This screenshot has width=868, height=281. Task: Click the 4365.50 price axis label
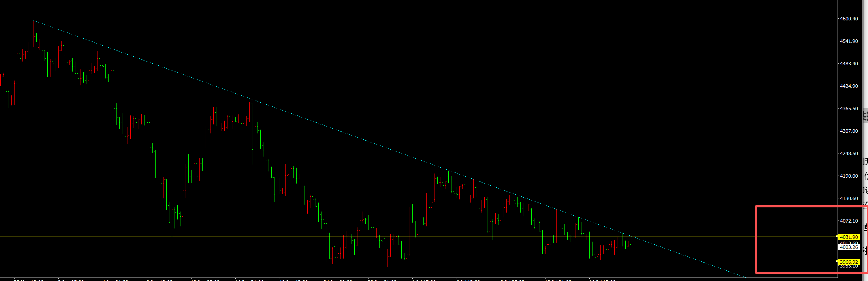pos(849,109)
